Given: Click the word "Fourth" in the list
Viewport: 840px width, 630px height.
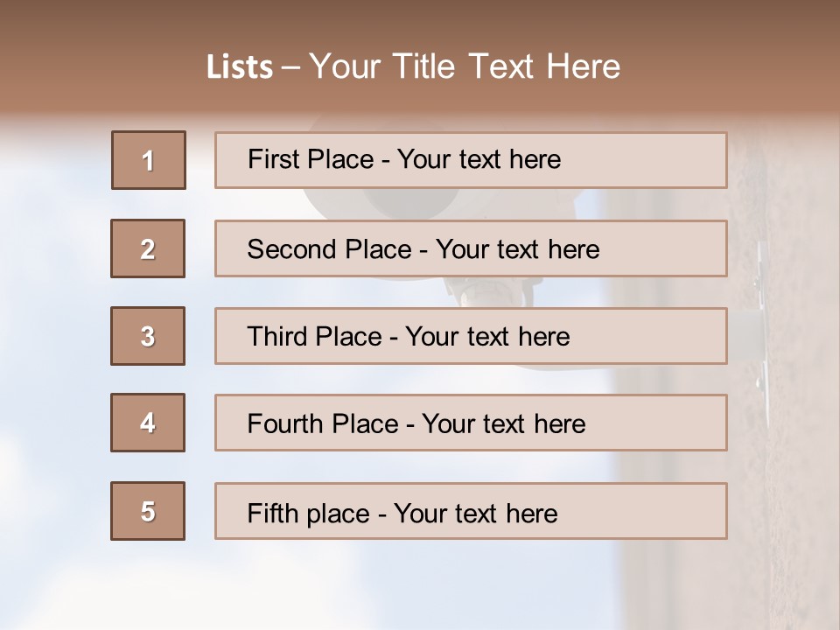Looking at the screenshot, I should point(280,424).
